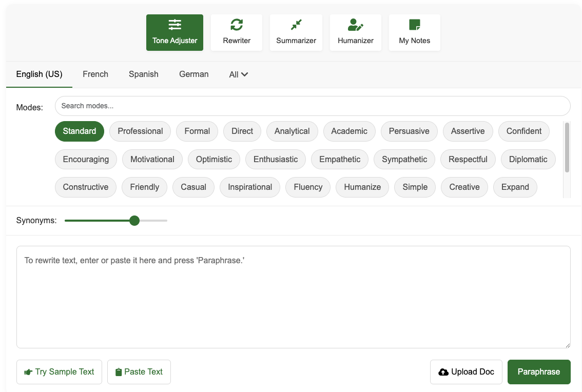Click inside the paraphrase text area
The width and height of the screenshot is (582, 392).
pyautogui.click(x=293, y=297)
